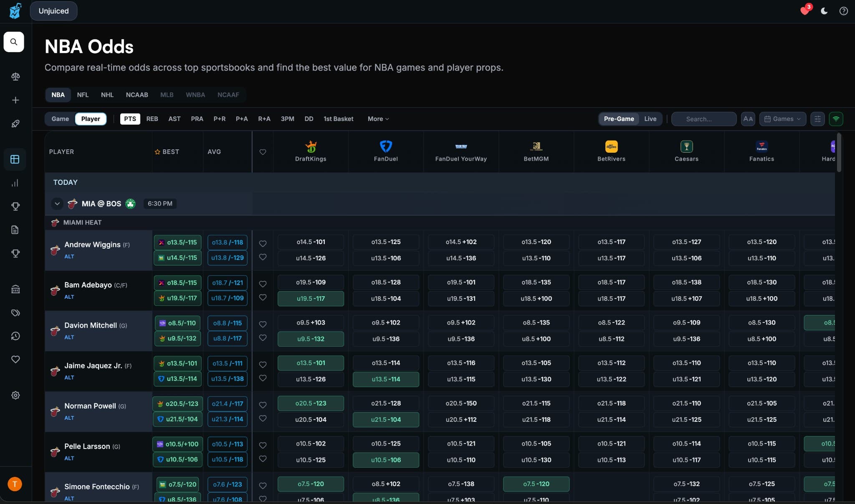Toggle dark mode with the moon icon
Image resolution: width=855 pixels, height=504 pixels.
(x=824, y=11)
